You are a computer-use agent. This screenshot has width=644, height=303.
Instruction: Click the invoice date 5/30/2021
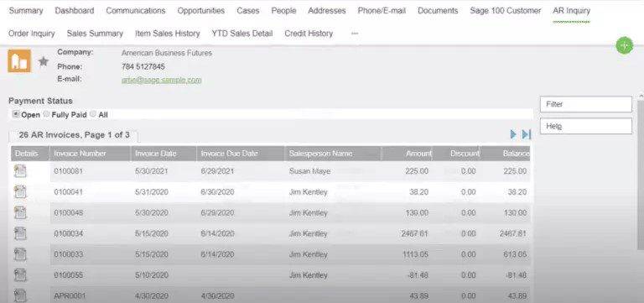(x=152, y=171)
